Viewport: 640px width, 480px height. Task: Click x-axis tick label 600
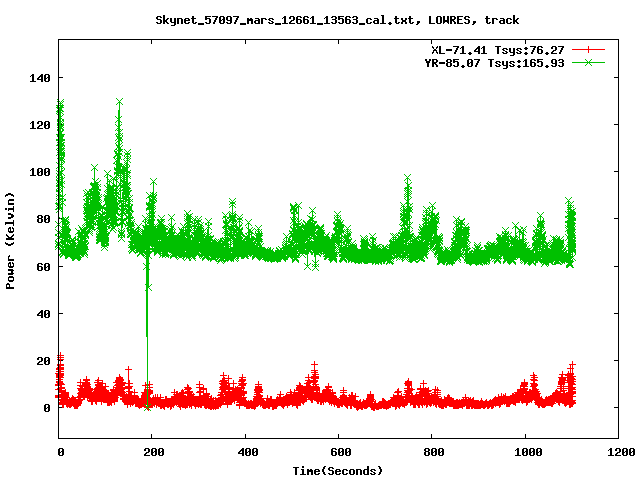tap(341, 452)
